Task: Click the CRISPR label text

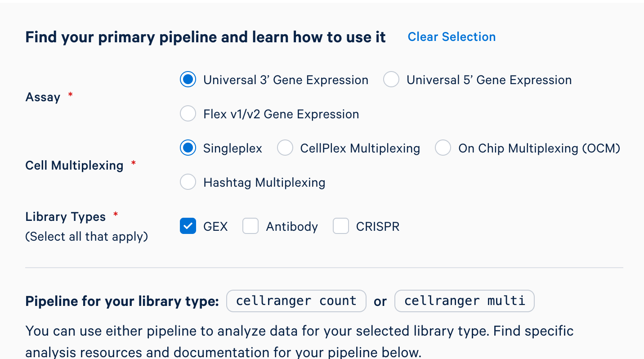Action: click(377, 226)
